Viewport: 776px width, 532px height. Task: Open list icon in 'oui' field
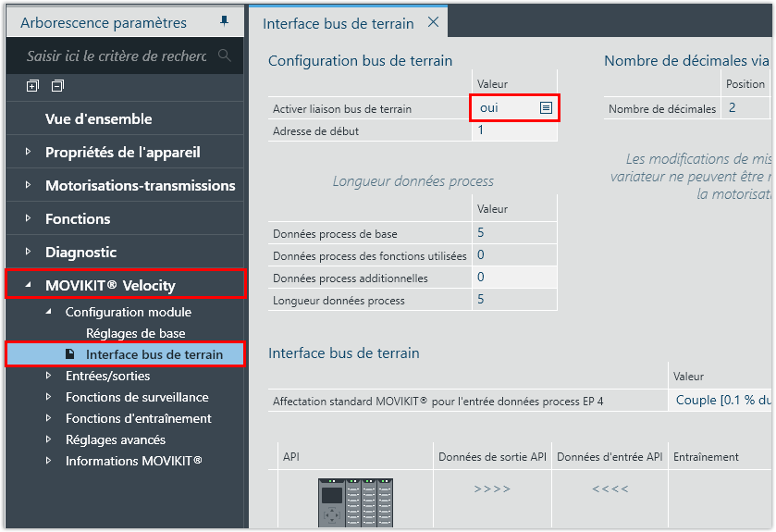pyautogui.click(x=546, y=108)
